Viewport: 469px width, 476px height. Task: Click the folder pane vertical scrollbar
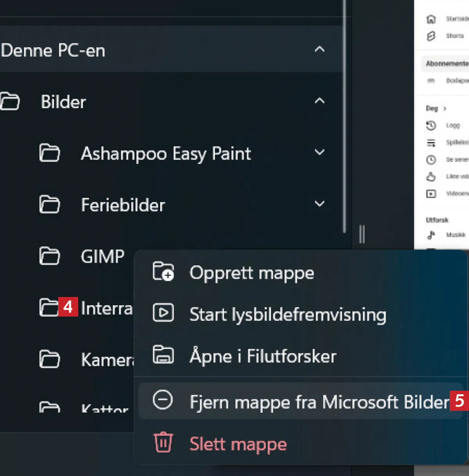(344, 116)
